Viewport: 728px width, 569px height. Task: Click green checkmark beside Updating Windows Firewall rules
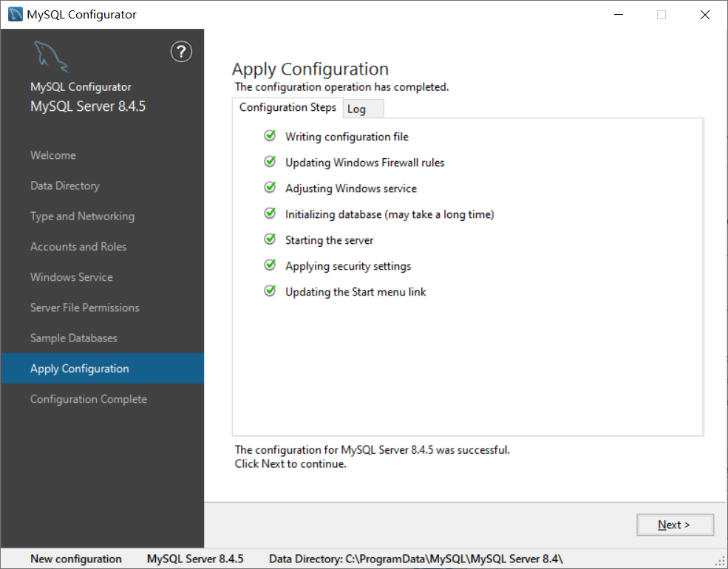coord(270,162)
